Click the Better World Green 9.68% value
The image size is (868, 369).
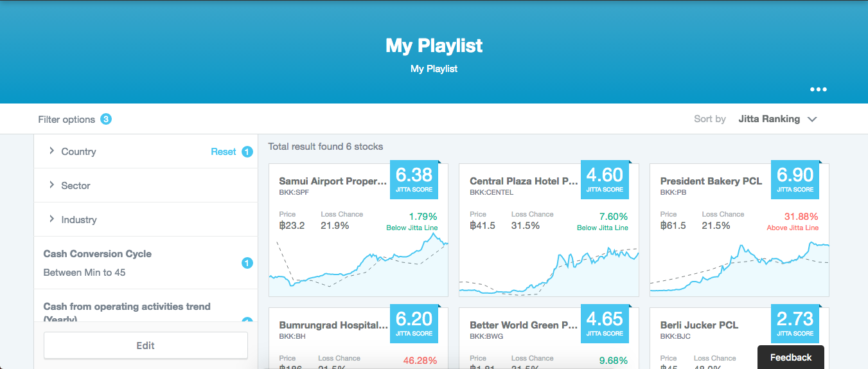pos(614,361)
